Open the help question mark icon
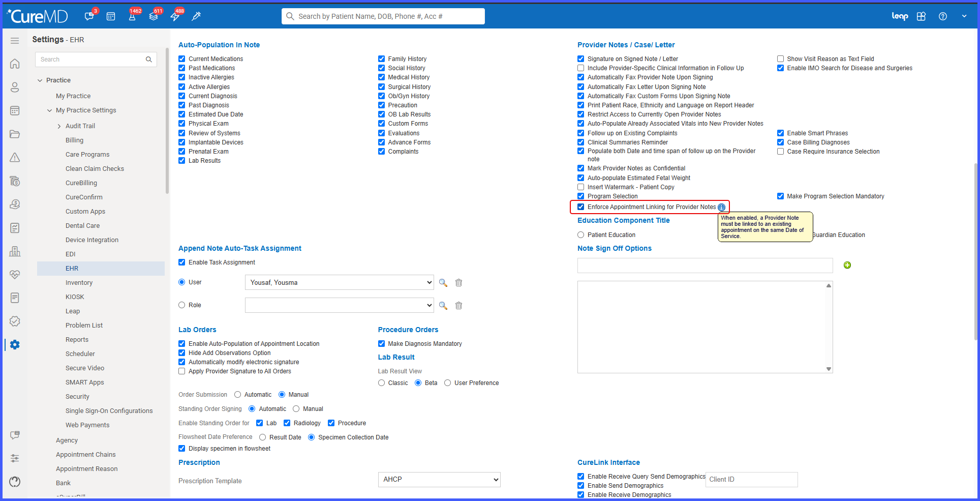This screenshot has height=501, width=980. [943, 16]
